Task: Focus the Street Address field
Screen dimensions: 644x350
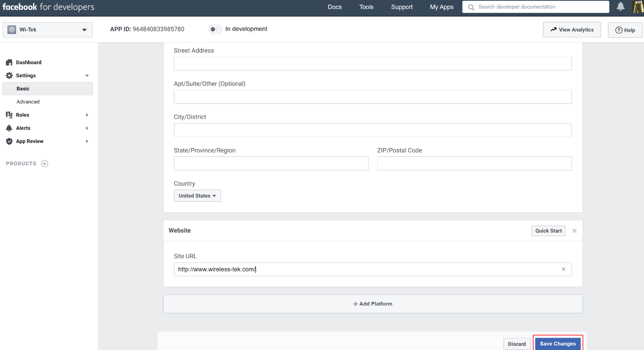Action: (373, 64)
